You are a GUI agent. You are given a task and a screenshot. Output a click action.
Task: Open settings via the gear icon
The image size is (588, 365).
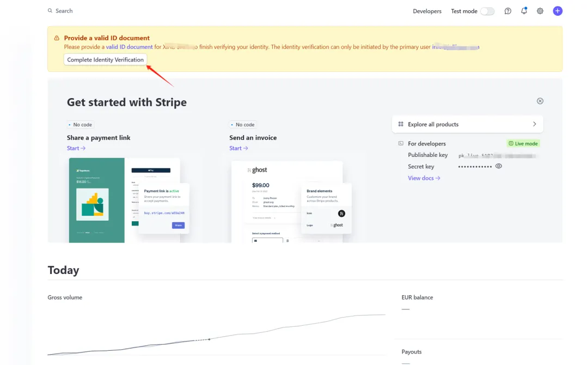540,11
